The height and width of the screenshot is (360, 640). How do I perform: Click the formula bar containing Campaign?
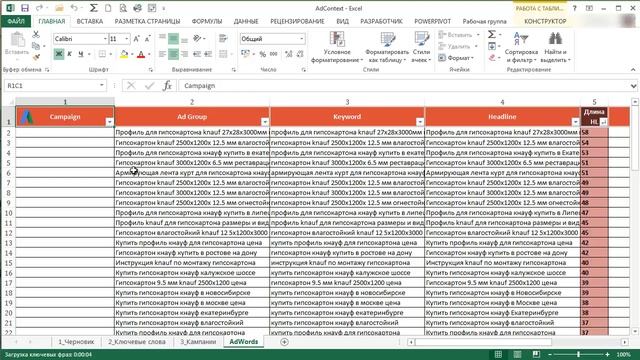[x=404, y=86]
